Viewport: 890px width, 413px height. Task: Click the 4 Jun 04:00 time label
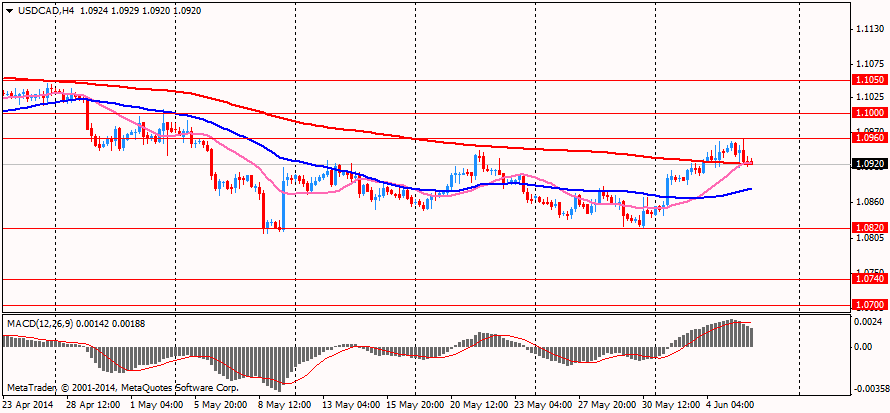(731, 405)
